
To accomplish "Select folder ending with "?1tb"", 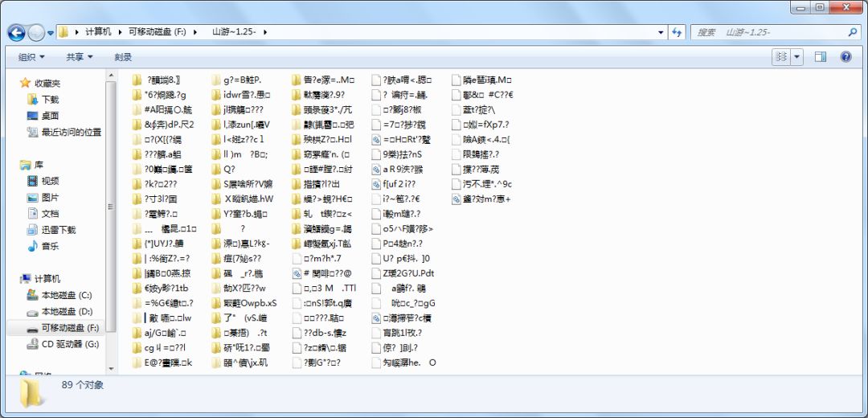I will coord(161,288).
